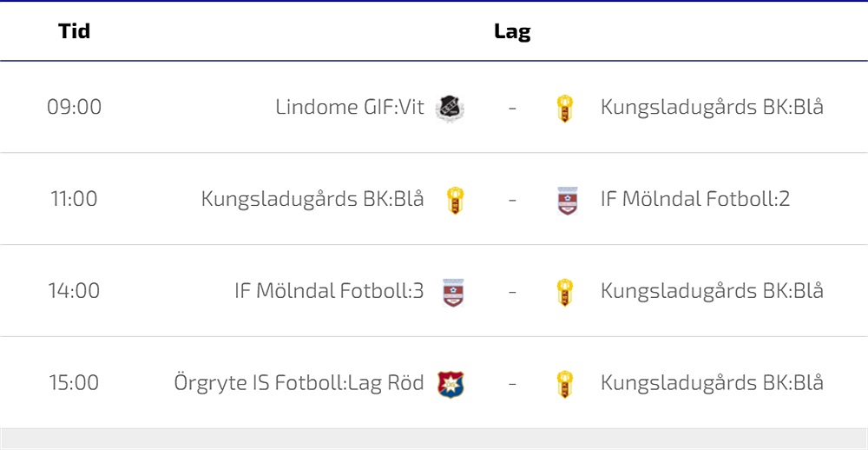Open Kungsladugårds BK:Blå in the 09:00 match
The width and height of the screenshot is (868, 450).
coord(712,107)
